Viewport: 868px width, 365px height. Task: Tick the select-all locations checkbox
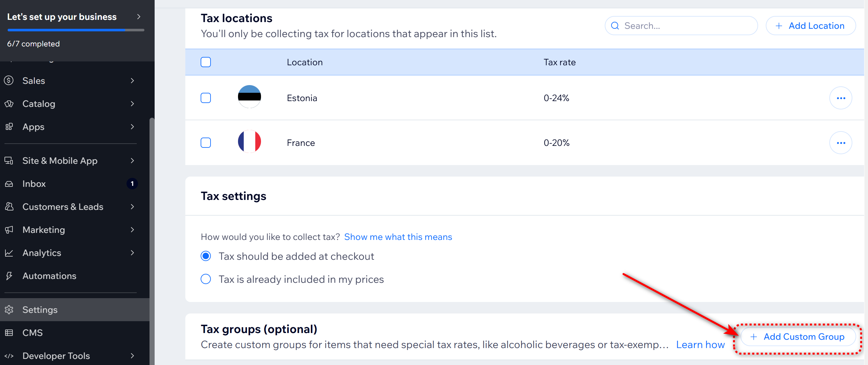(x=205, y=62)
